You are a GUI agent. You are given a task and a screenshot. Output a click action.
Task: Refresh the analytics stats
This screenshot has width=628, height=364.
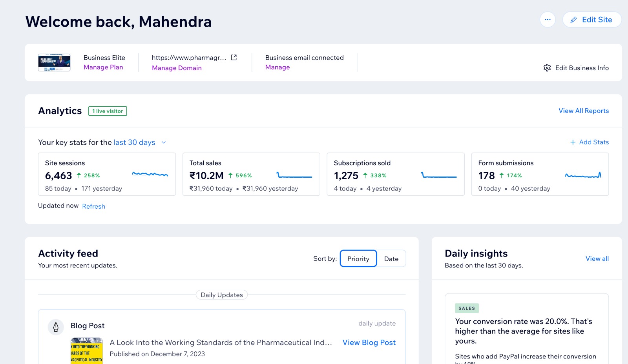tap(93, 206)
